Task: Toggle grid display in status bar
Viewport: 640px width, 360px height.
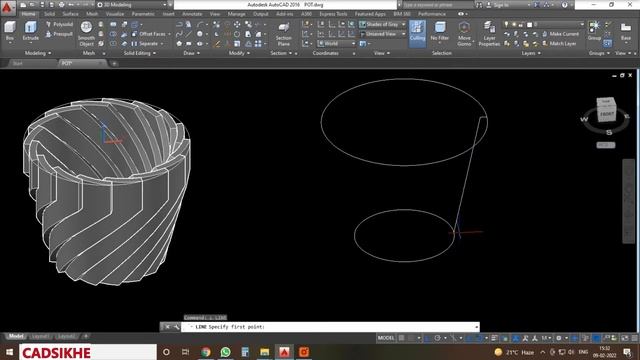Action: pyautogui.click(x=402, y=338)
